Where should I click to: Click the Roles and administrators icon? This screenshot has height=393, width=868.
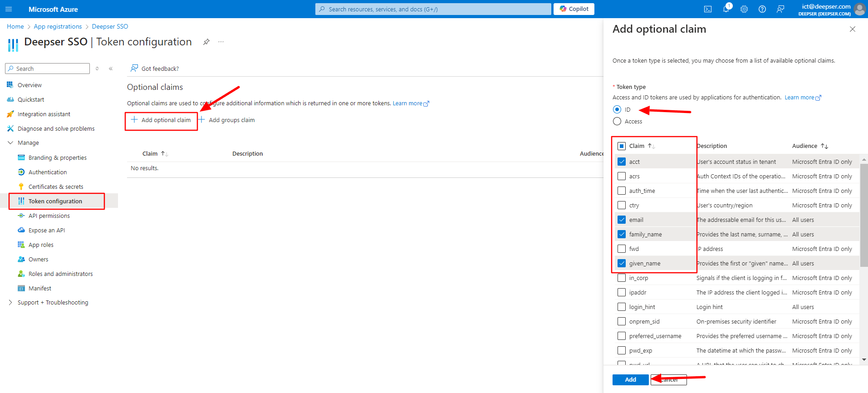21,274
